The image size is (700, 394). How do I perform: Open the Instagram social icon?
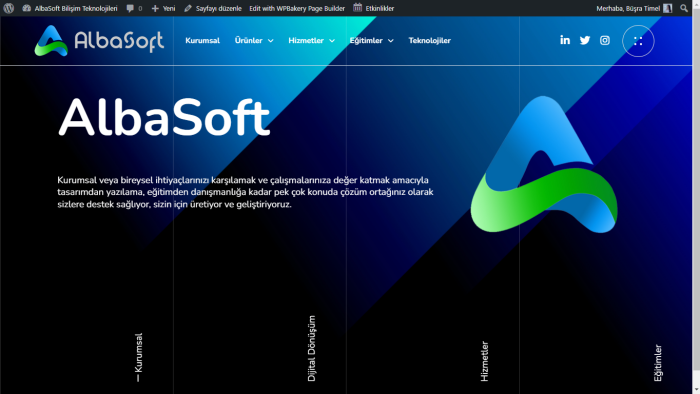[x=604, y=41]
